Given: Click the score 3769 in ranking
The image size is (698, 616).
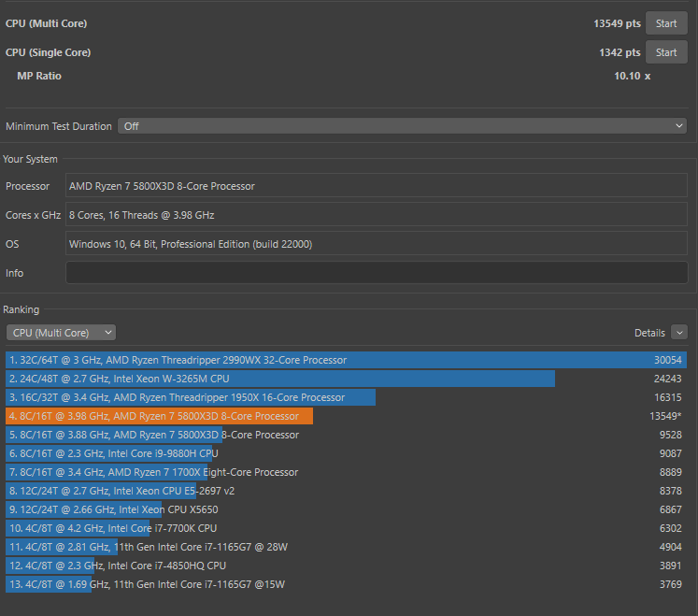Looking at the screenshot, I should pyautogui.click(x=670, y=584).
